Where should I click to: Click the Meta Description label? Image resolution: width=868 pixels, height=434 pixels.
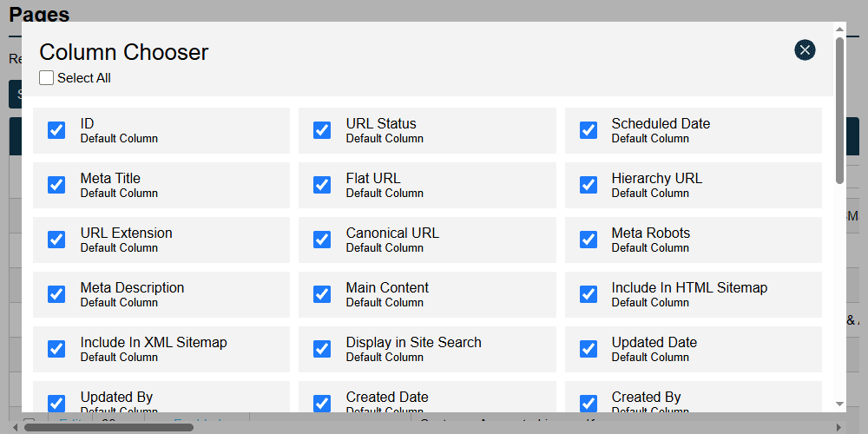(132, 288)
